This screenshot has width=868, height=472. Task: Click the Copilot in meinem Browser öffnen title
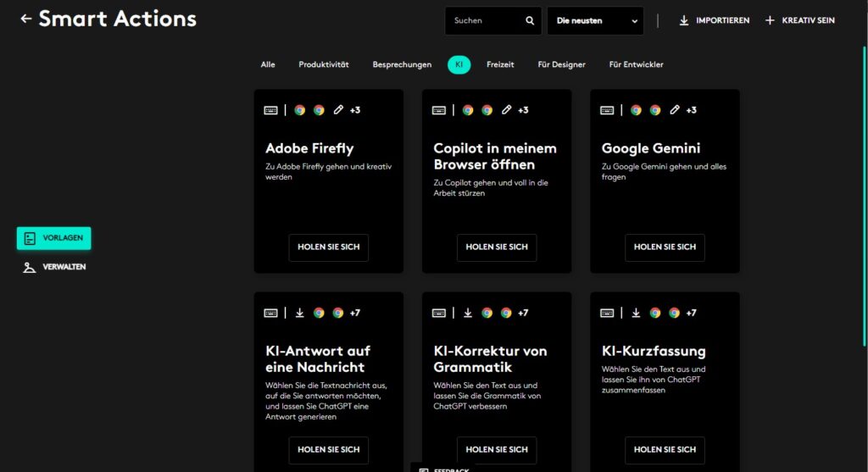coord(495,157)
